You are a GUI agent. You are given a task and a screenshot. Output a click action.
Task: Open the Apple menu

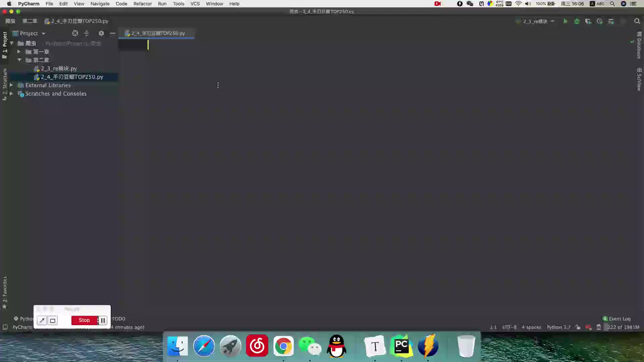(x=9, y=4)
